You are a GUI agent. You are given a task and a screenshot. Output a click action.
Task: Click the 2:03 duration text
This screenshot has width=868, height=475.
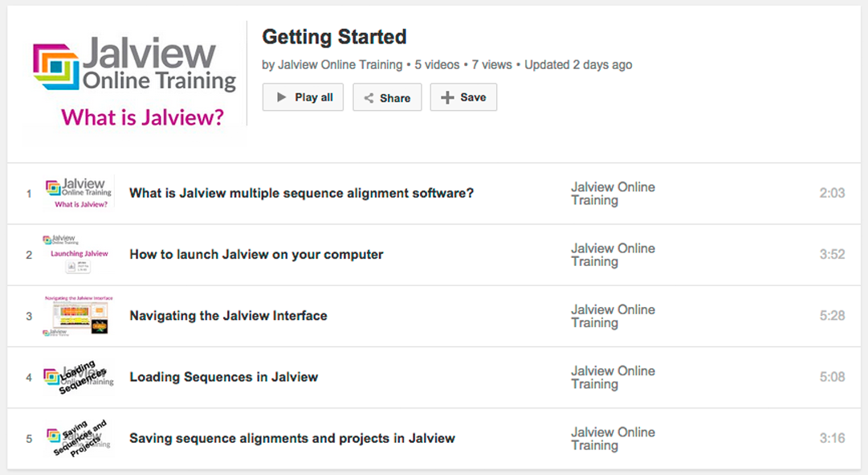pyautogui.click(x=832, y=193)
